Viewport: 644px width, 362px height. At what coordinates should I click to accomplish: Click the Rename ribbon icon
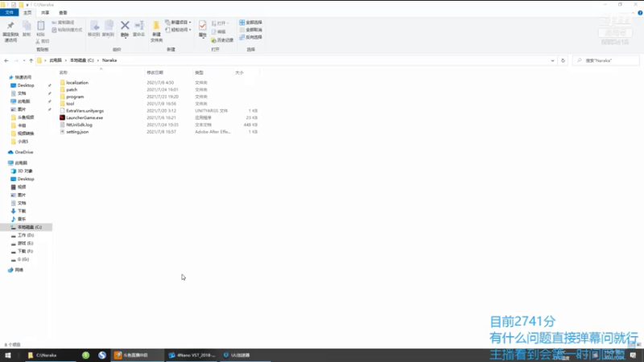tap(138, 29)
